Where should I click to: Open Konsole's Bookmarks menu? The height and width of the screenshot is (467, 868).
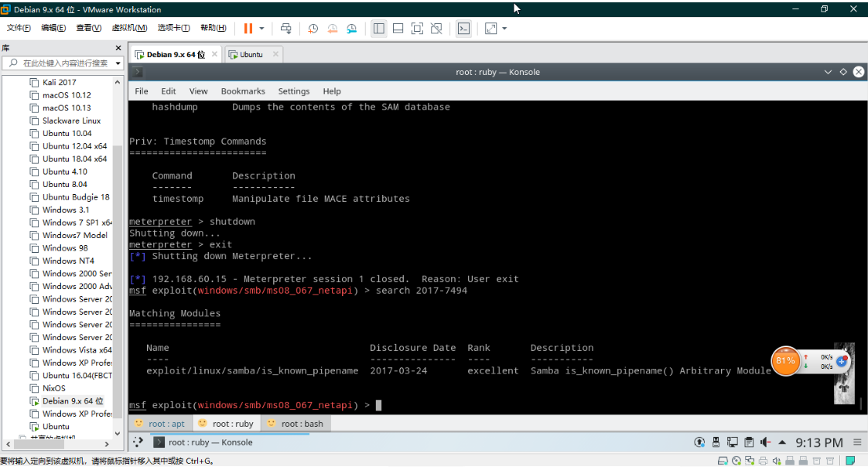point(243,91)
